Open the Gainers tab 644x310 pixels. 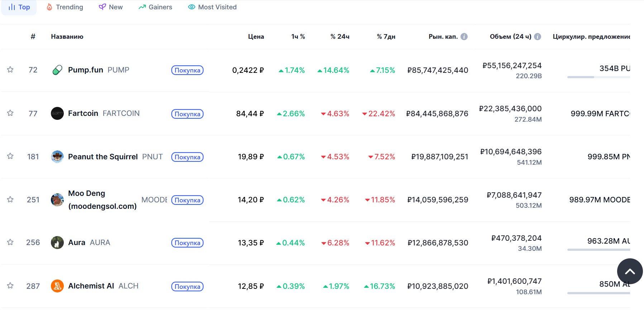click(x=156, y=7)
